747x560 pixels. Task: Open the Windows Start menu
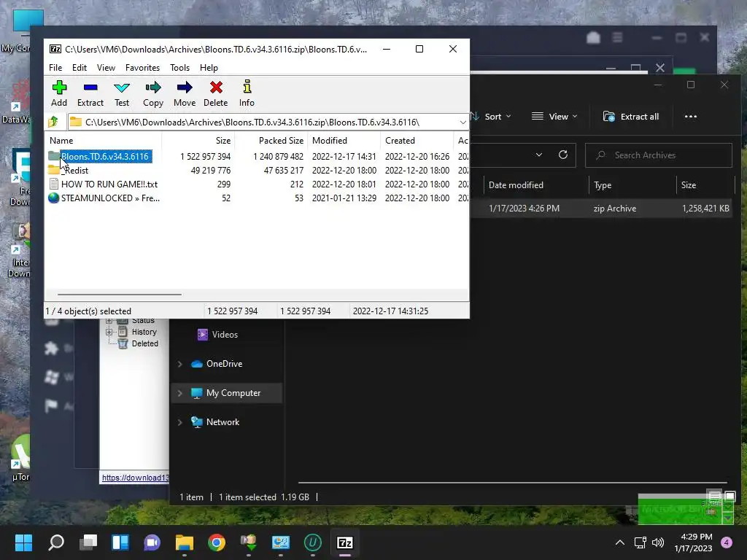coord(23,542)
